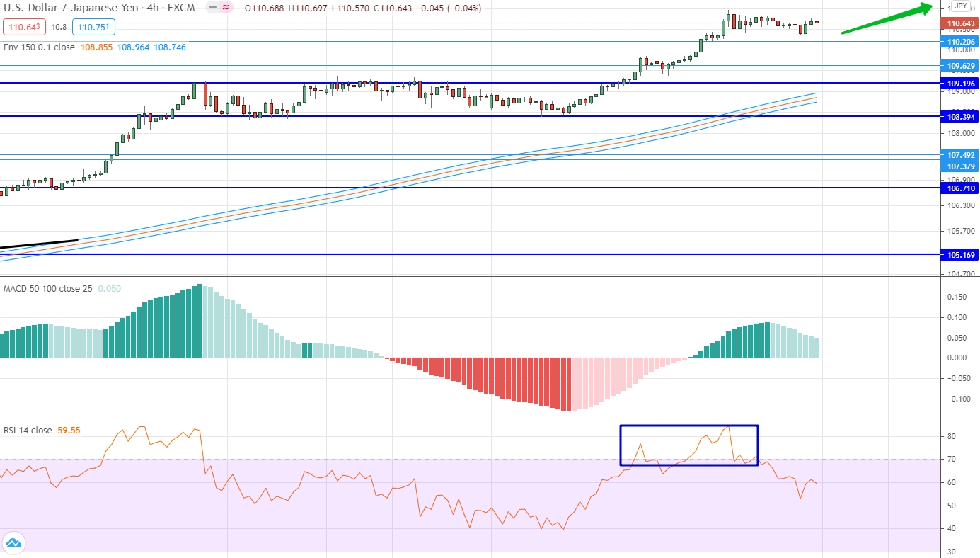980x558 pixels.
Task: Click the 106.300 tick on price axis
Action: [962, 205]
